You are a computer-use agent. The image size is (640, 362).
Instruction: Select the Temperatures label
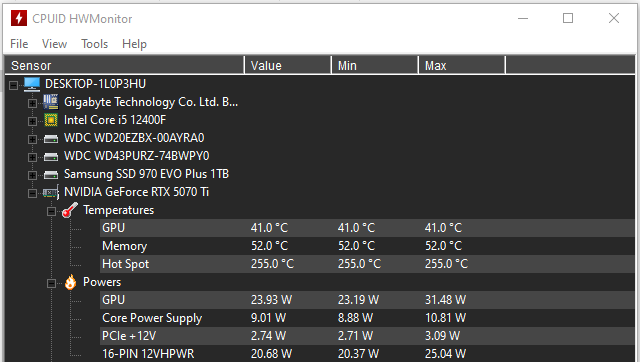coord(118,210)
